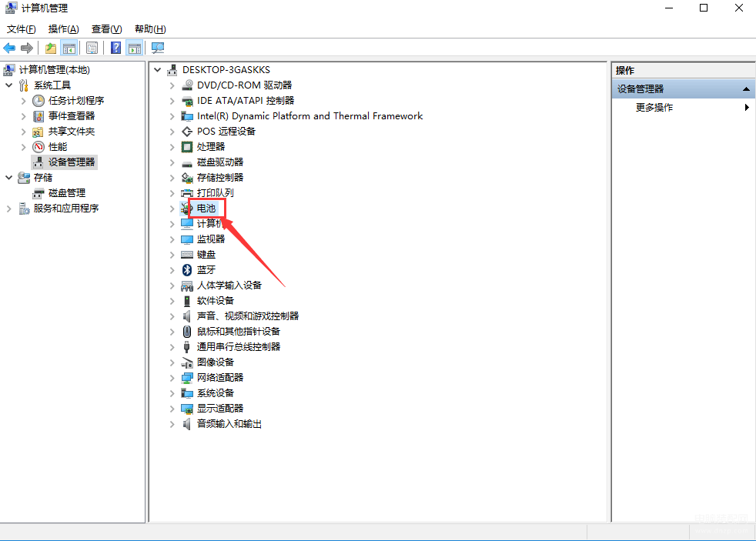Collapse the DESKTOP-3GASKKS root node
756x541 pixels.
(x=158, y=70)
